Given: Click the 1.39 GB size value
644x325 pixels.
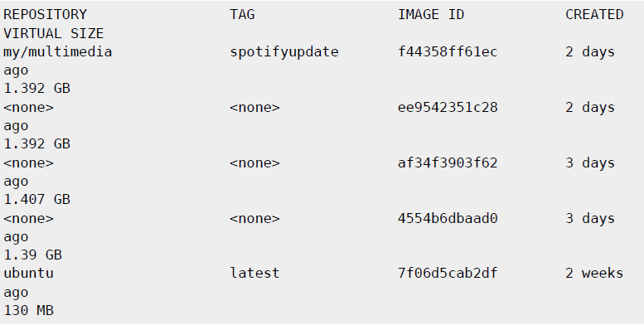Looking at the screenshot, I should [x=33, y=255].
